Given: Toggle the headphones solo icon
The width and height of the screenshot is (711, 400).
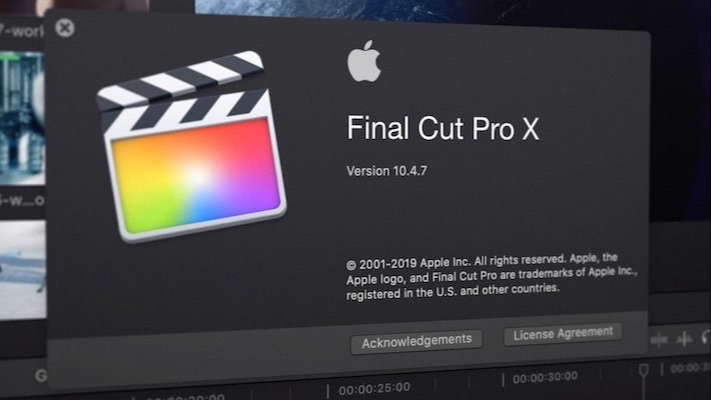Looking at the screenshot, I should 706,337.
